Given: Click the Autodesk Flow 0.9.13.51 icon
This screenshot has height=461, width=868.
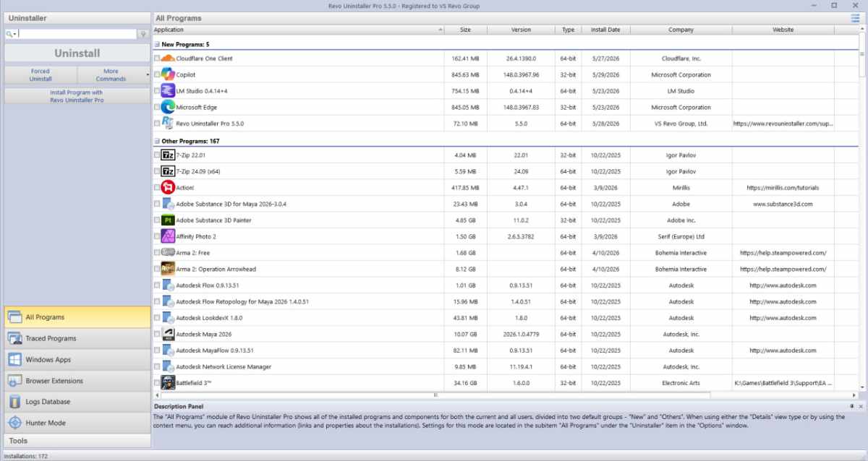Looking at the screenshot, I should (168, 285).
